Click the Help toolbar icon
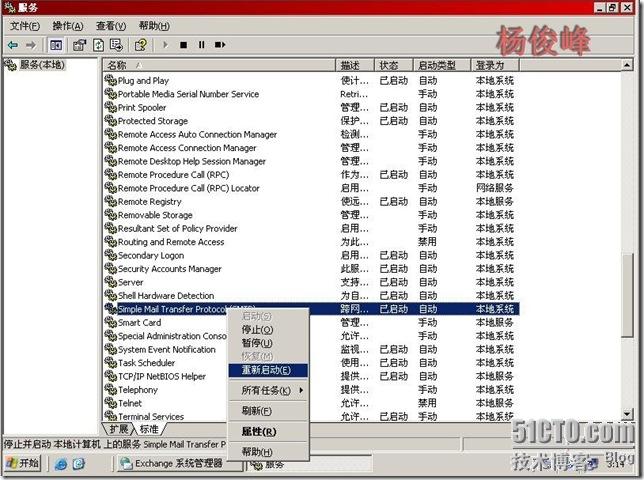644x480 pixels. coord(141,45)
